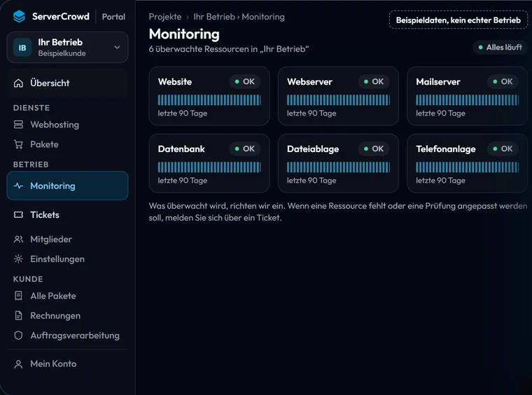
Task: Click 'letzte 90 Tage' in Website card
Action: [x=183, y=113]
